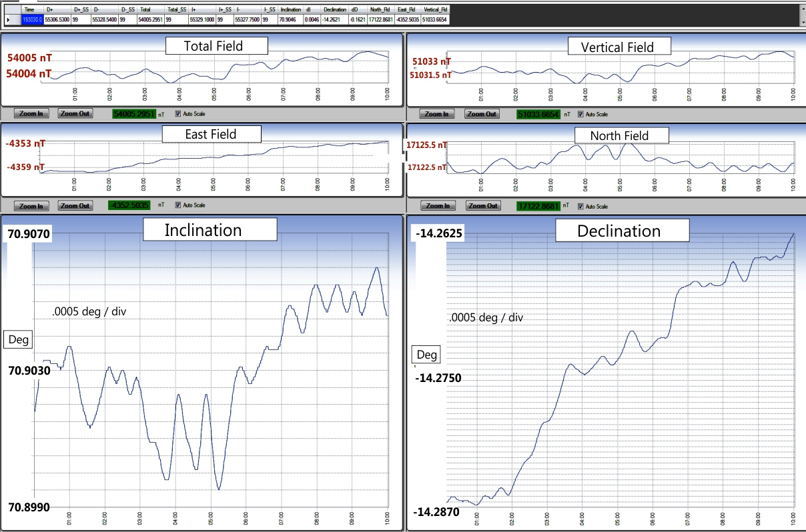Click the row selector arrow in data grid
Screen dimensions: 806x532
point(8,20)
